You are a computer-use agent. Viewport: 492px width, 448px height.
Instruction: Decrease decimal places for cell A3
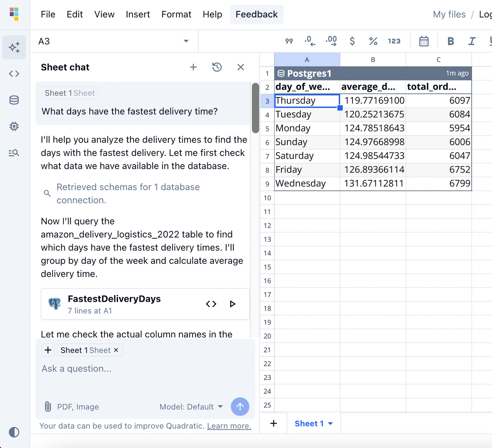pyautogui.click(x=310, y=41)
